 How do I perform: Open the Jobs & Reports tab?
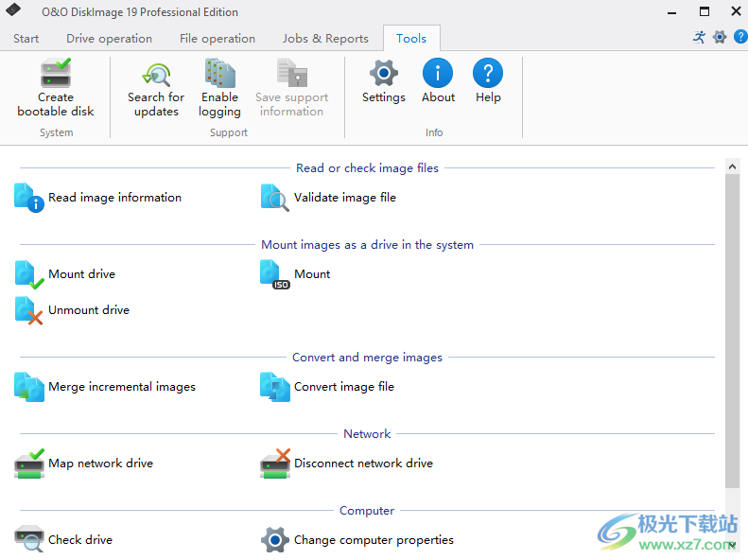point(325,39)
